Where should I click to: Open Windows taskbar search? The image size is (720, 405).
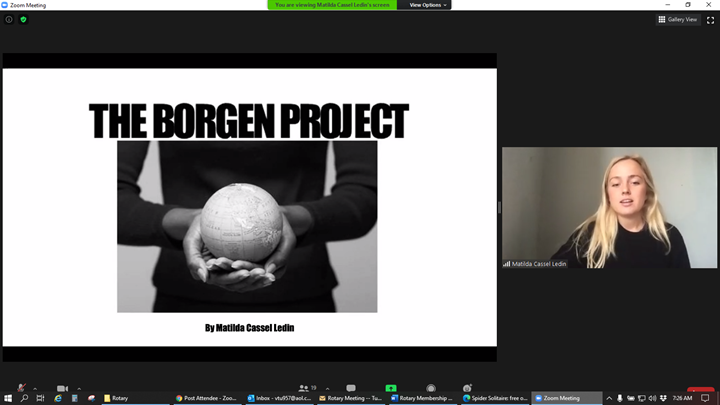coord(24,398)
